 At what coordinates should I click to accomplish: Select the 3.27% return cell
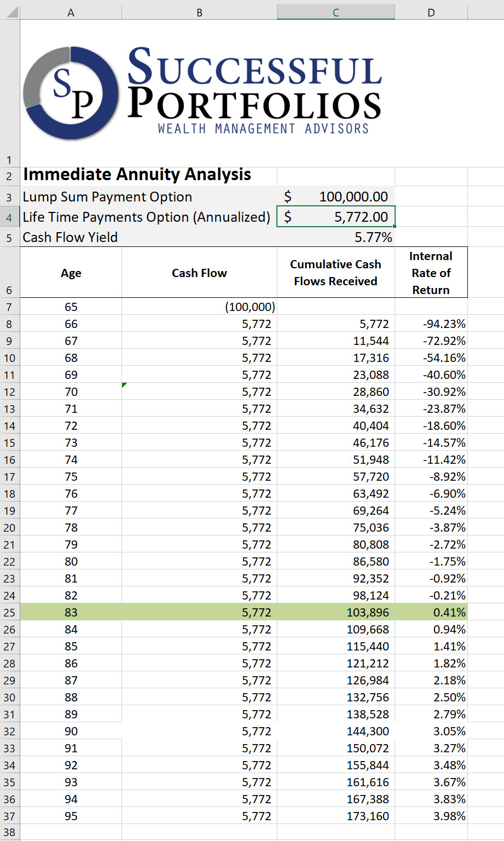tap(431, 748)
